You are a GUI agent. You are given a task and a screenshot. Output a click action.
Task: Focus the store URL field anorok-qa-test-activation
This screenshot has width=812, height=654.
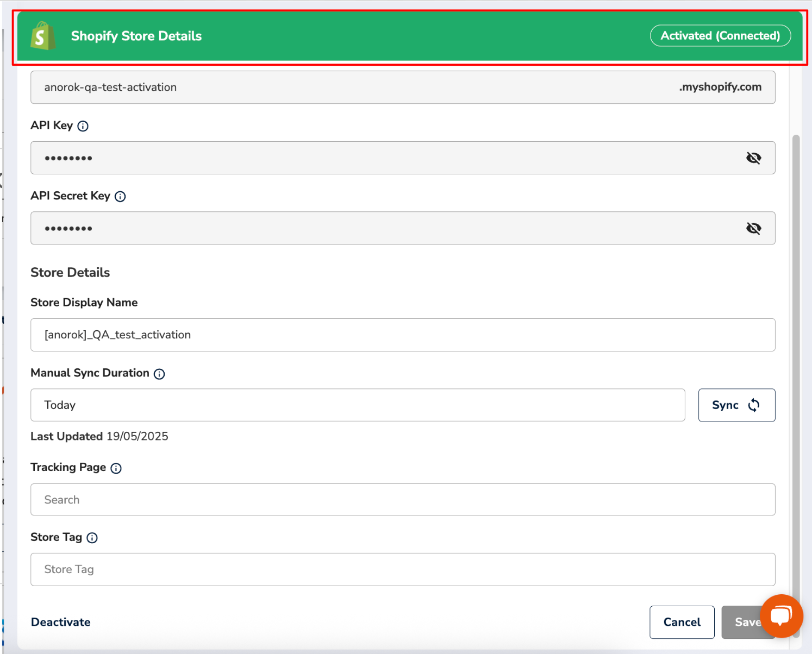click(403, 87)
